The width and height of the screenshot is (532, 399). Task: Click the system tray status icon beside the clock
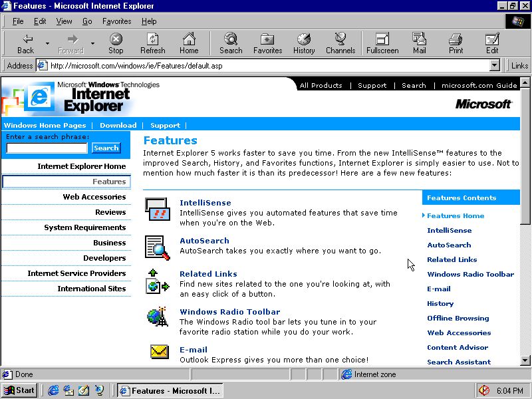click(x=484, y=390)
